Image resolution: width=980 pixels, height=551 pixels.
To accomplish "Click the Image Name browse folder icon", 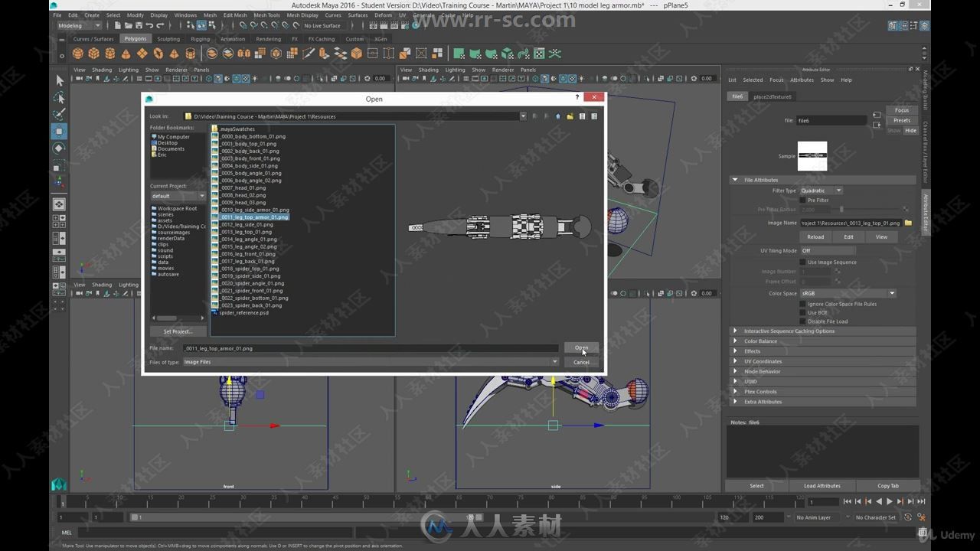I will tap(908, 223).
